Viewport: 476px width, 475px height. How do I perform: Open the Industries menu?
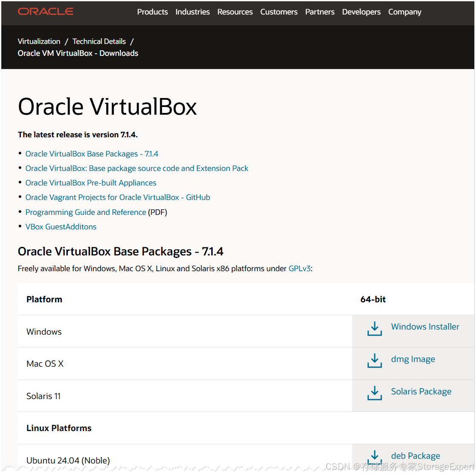193,12
